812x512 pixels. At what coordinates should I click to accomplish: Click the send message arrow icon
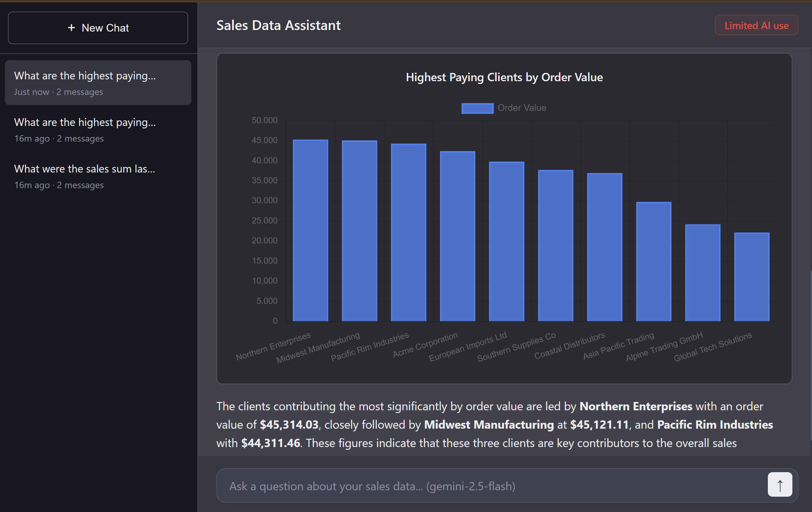coord(779,485)
